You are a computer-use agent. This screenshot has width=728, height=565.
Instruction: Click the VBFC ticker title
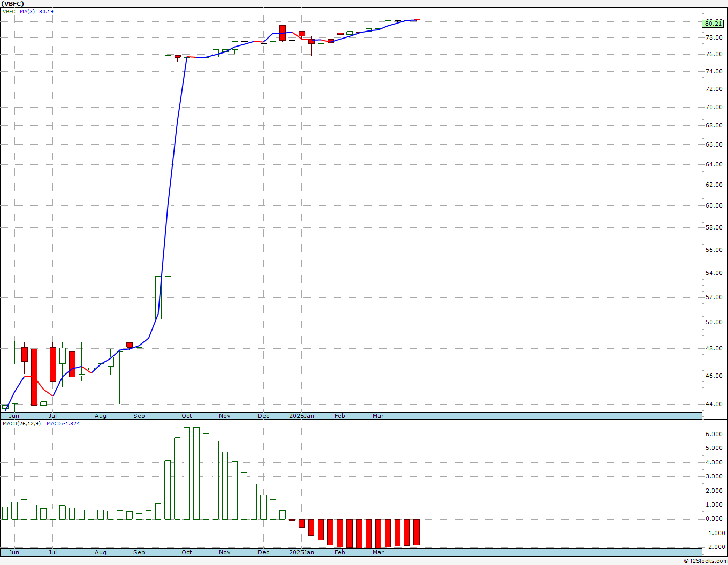[x=13, y=4]
